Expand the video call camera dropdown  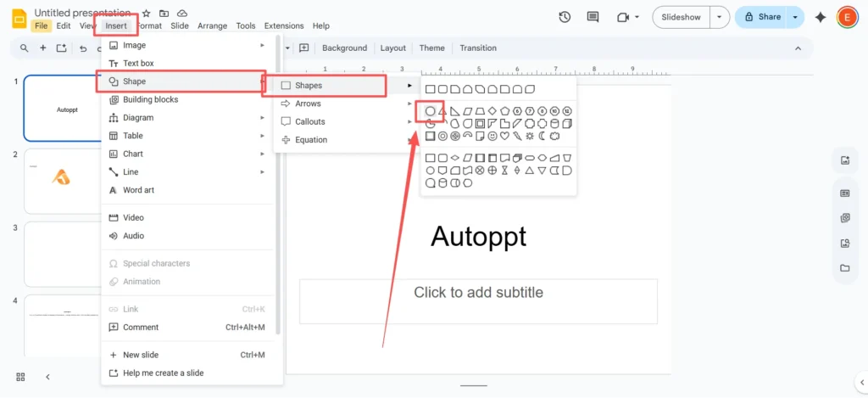[637, 17]
